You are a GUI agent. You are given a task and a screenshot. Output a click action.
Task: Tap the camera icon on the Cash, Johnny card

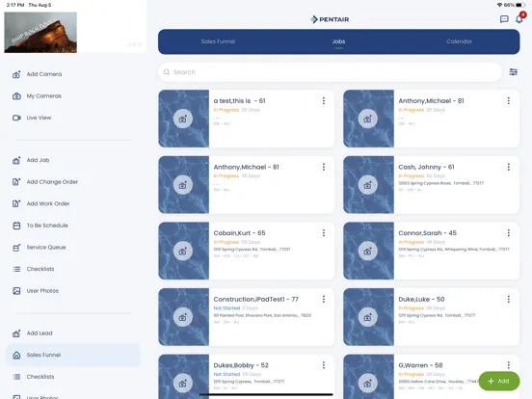coord(368,185)
